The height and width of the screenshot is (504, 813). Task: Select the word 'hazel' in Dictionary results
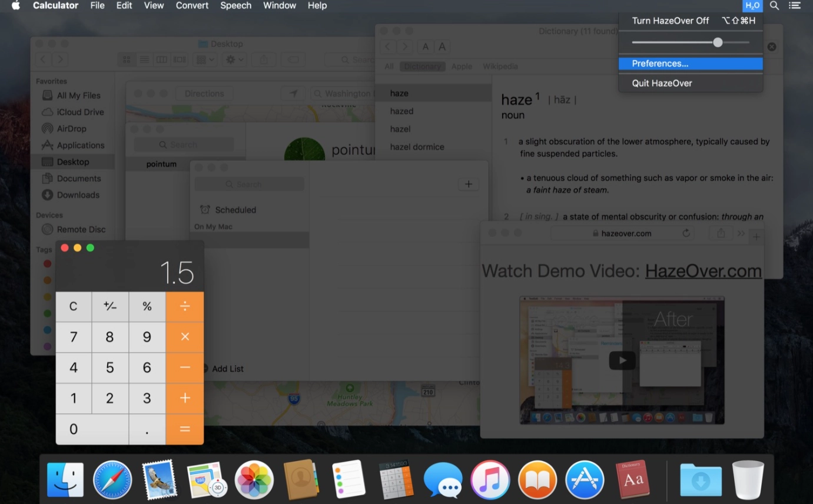click(400, 128)
